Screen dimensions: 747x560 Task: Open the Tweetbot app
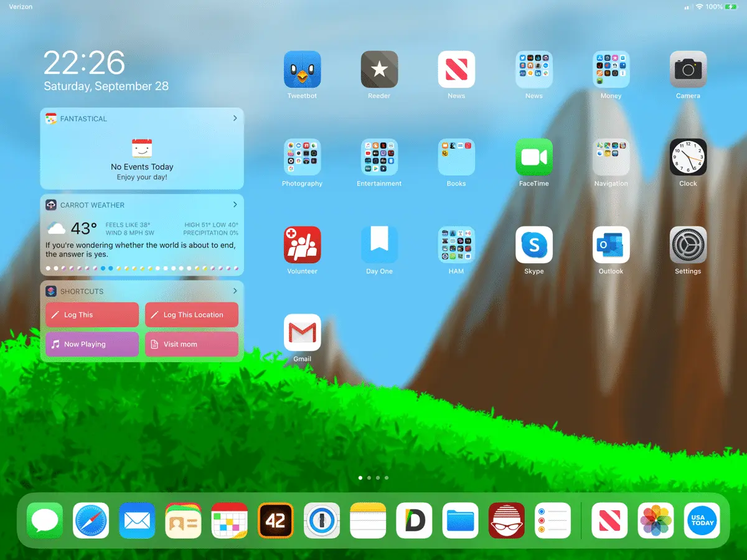tap(302, 69)
